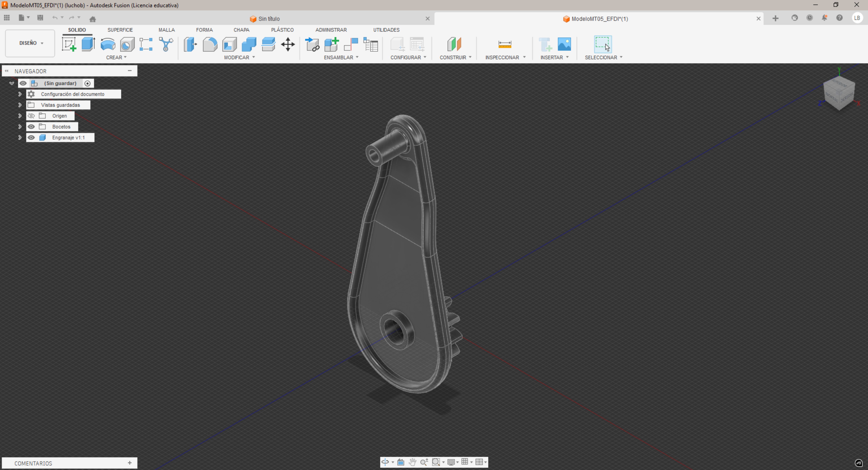868x470 pixels.
Task: Click the Insert Image canvas icon
Action: (x=564, y=44)
